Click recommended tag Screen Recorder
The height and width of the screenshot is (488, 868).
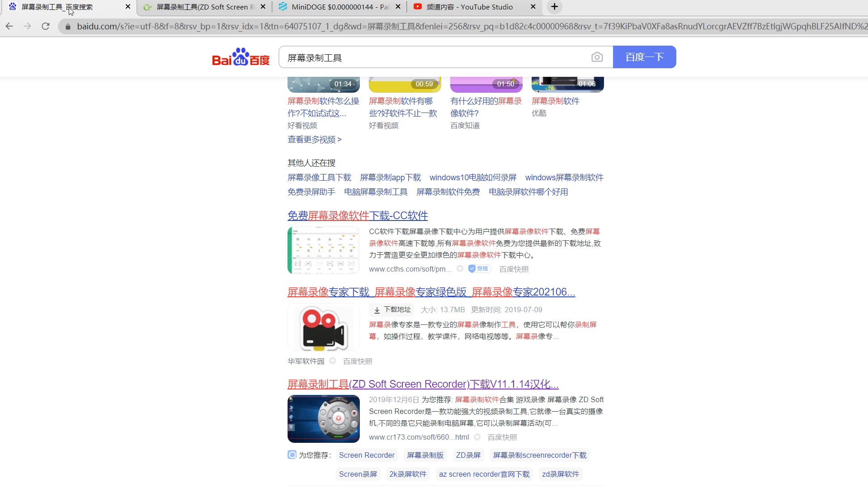pos(367,455)
